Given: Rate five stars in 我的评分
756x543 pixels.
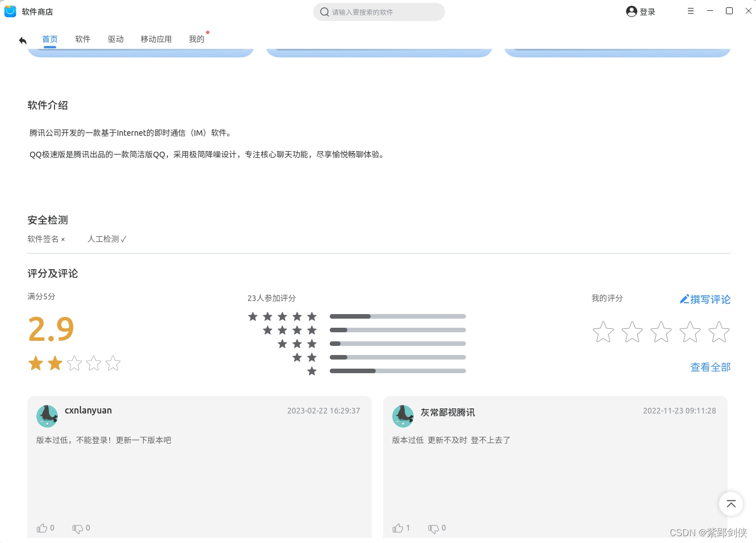Looking at the screenshot, I should 719,332.
